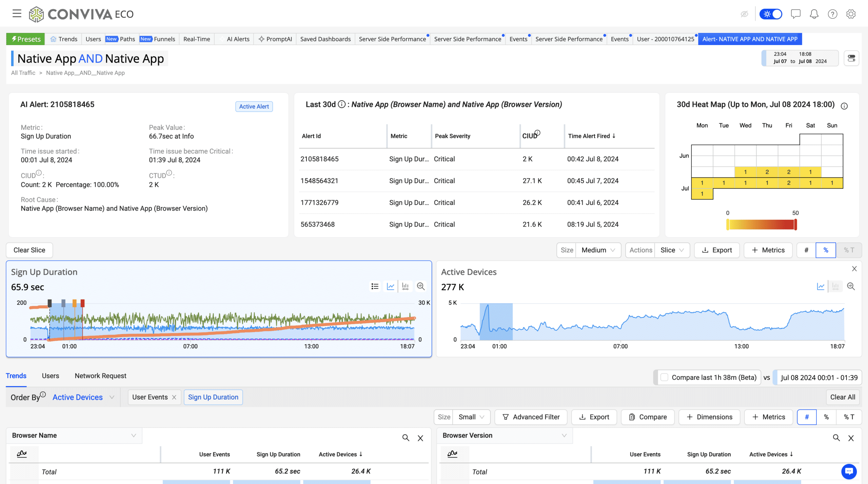The height and width of the screenshot is (484, 868).
Task: Open the date range picker Jul 07 to Jul 08
Action: [800, 58]
